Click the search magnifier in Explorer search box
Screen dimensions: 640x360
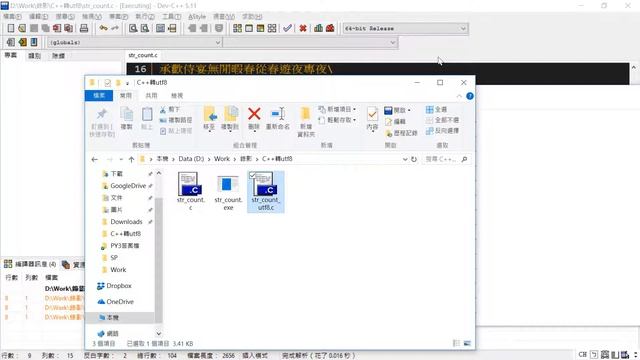pyautogui.click(x=464, y=159)
